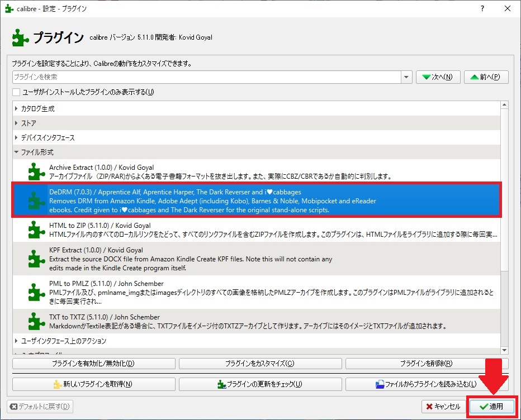This screenshot has width=521, height=420.
Task: Select PML to PMLZ (5.11.0) plugin row
Action: [257, 292]
